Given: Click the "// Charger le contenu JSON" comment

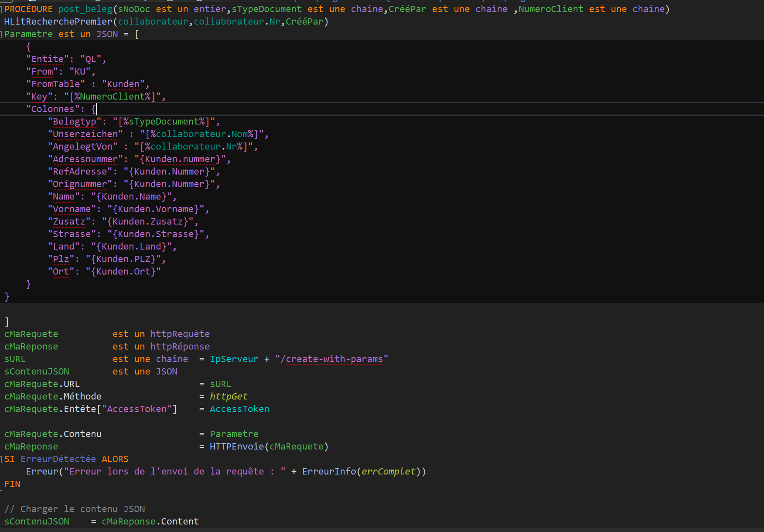Looking at the screenshot, I should tap(75, 509).
